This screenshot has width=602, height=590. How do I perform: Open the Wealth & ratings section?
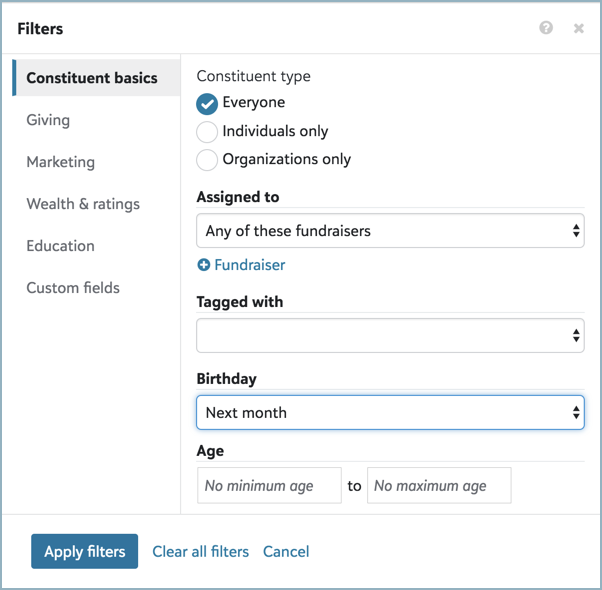83,204
